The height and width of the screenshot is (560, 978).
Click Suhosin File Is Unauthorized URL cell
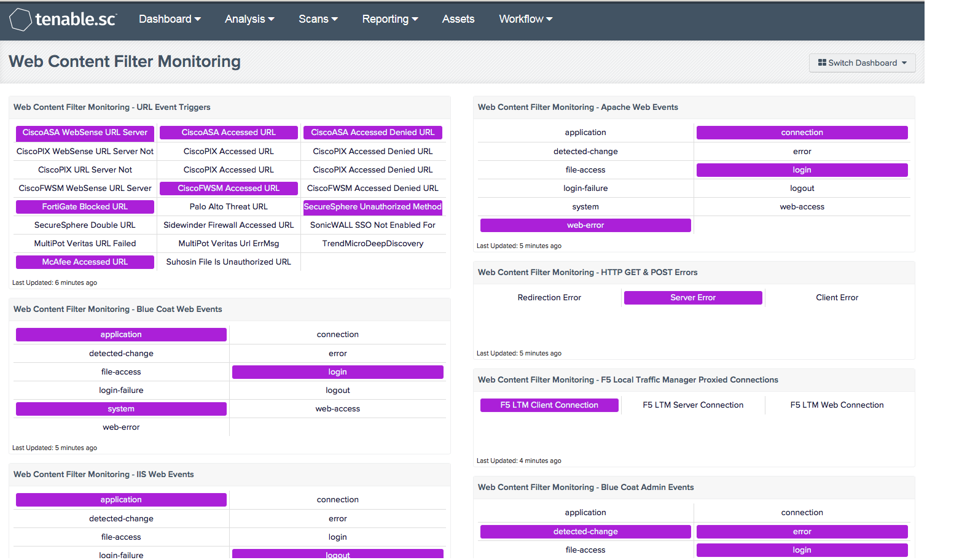click(229, 262)
